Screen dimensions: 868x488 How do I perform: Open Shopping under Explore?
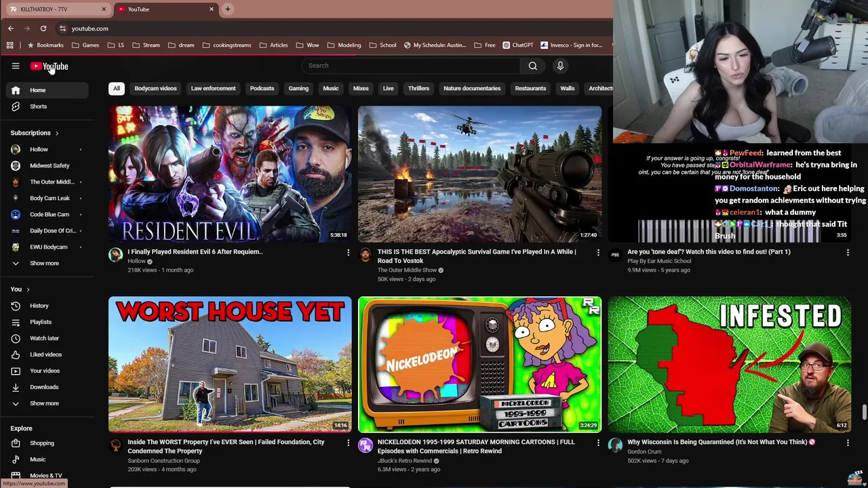(47, 443)
